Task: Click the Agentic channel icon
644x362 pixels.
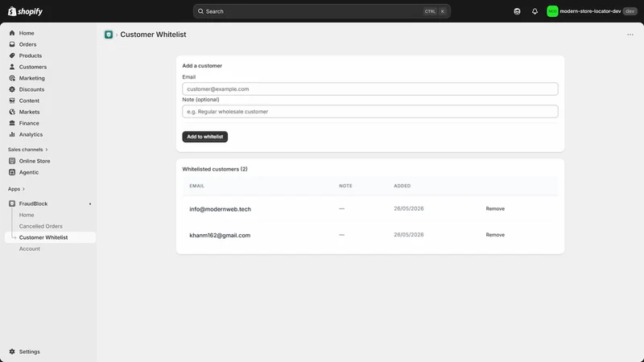Action: pos(12,172)
